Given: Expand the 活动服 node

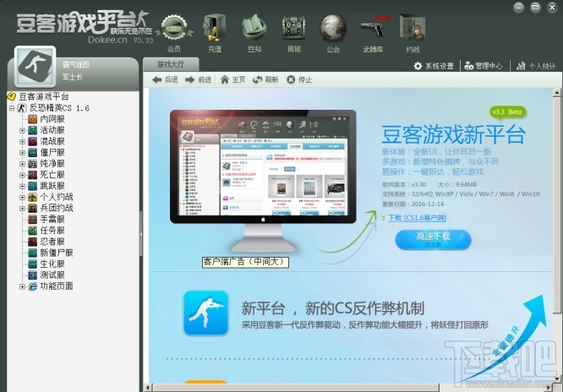Looking at the screenshot, I should point(22,130).
